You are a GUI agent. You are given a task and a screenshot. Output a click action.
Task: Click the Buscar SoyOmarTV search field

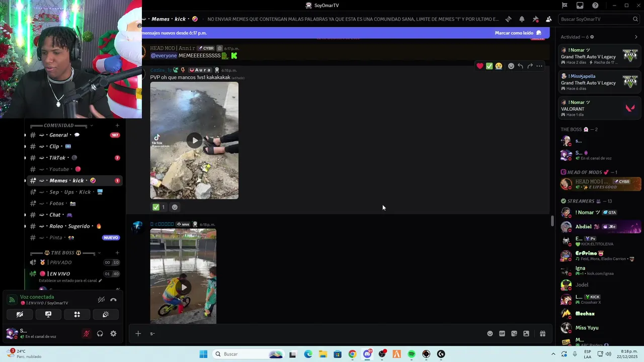pyautogui.click(x=599, y=19)
